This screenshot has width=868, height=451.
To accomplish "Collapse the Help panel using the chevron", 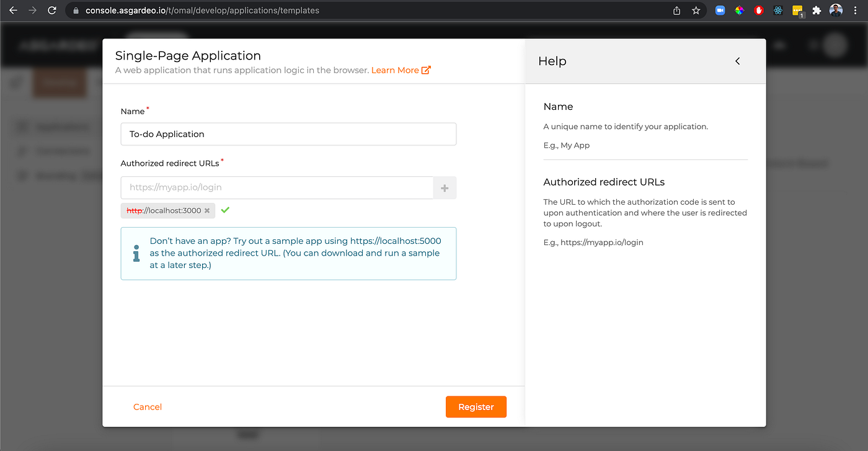I will pyautogui.click(x=737, y=61).
